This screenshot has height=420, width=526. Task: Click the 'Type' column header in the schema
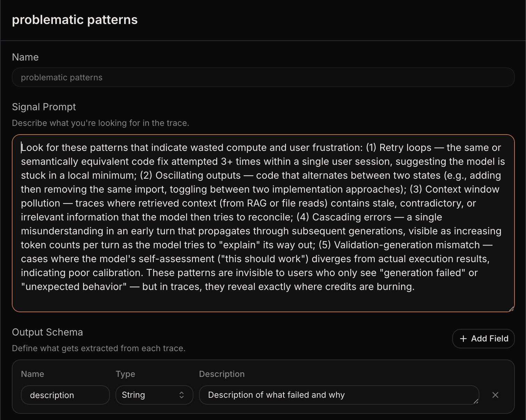point(125,374)
